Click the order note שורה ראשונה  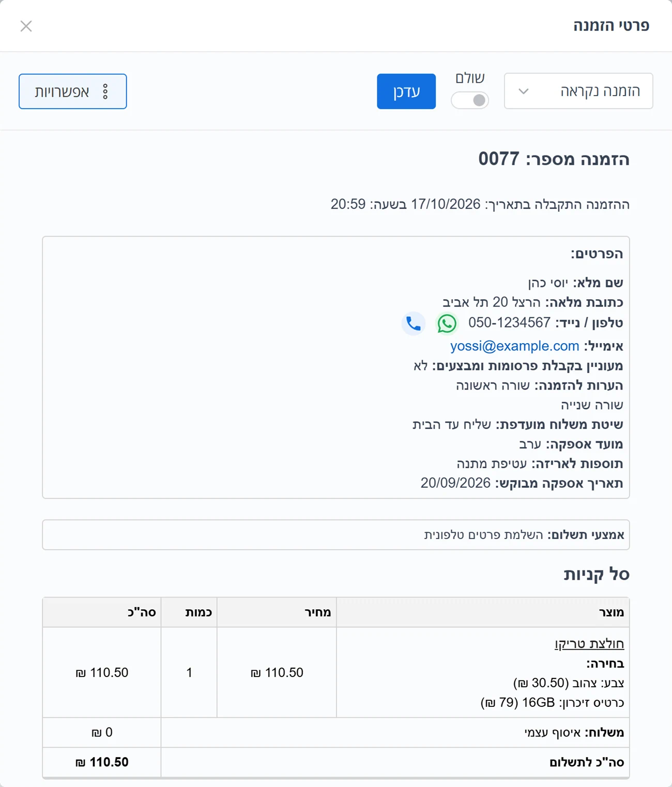[x=493, y=385]
